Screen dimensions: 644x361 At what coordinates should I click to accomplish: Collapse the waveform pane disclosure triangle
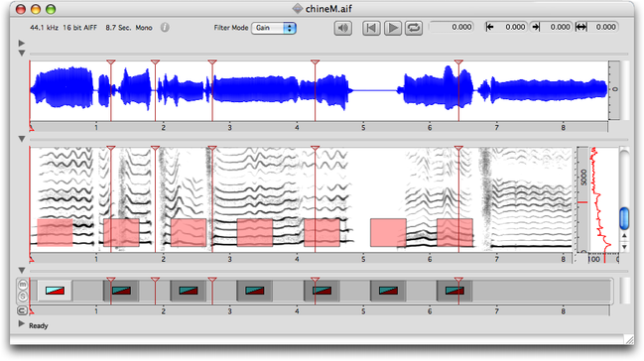pos(22,53)
